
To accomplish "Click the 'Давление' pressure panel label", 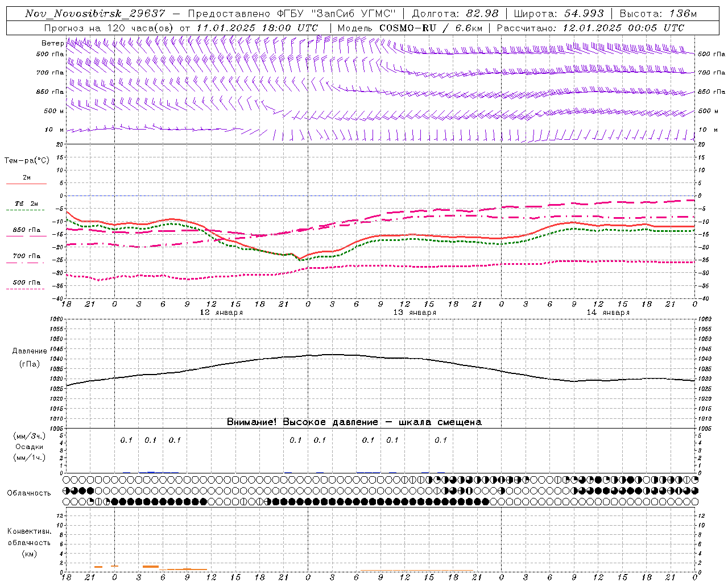I will (x=30, y=351).
